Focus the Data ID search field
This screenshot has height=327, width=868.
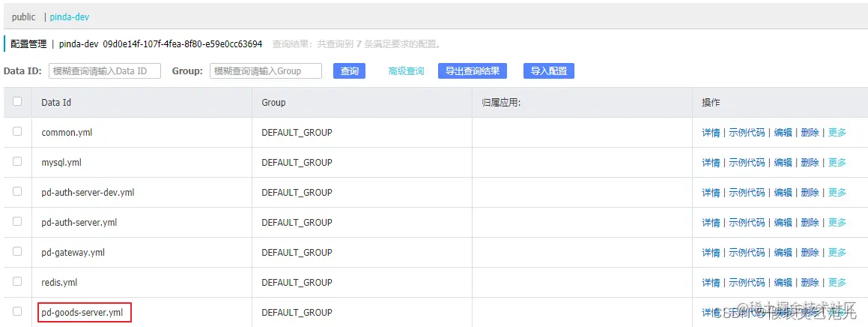[105, 71]
